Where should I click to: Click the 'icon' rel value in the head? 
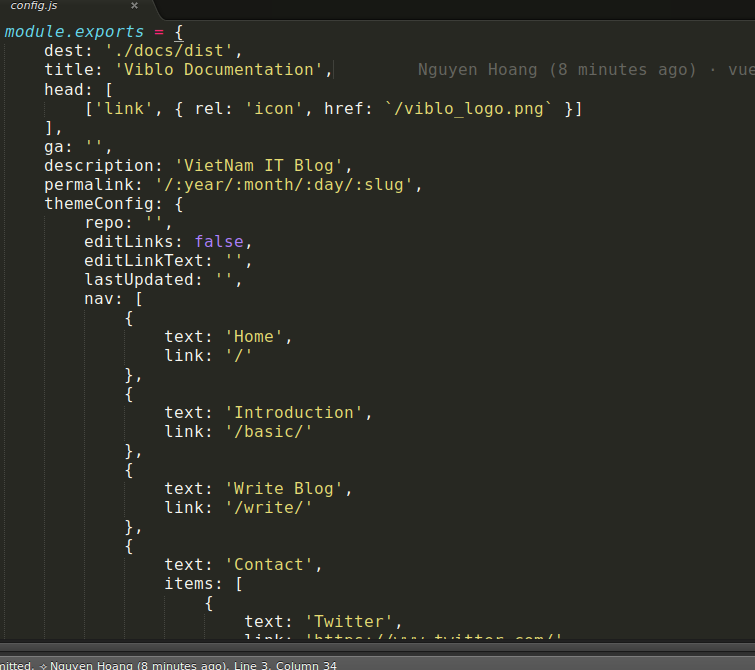[273, 109]
